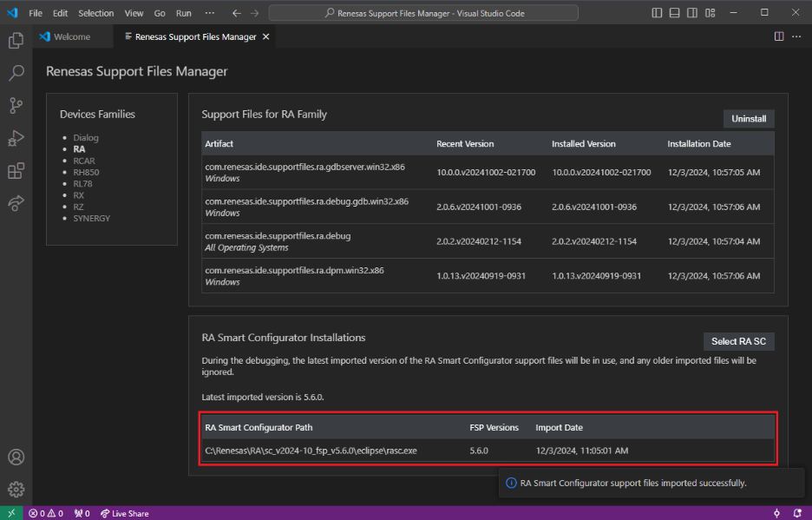The height and width of the screenshot is (520, 812).
Task: Click the gdbserver.win32.x86 artifact row
Action: coord(488,172)
